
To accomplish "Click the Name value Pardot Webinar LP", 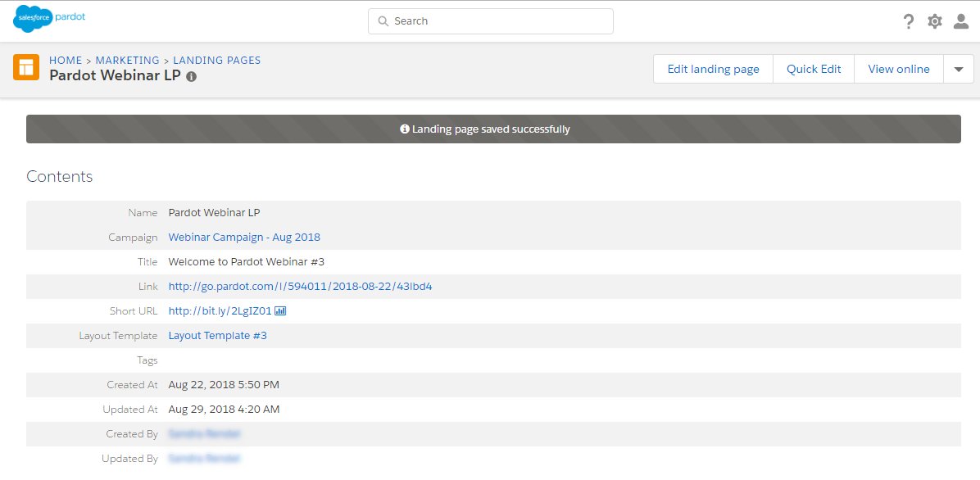I will [x=215, y=213].
